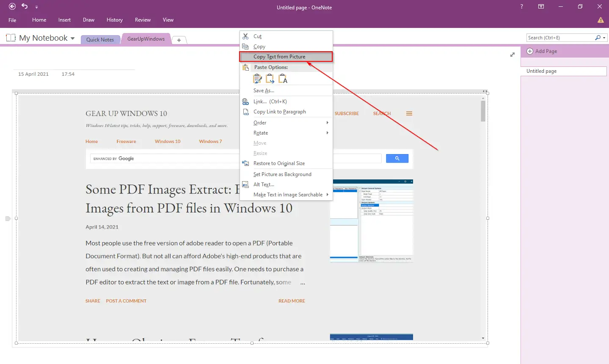The height and width of the screenshot is (364, 609).
Task: Click the April 14, 2021 post date
Action: (102, 227)
